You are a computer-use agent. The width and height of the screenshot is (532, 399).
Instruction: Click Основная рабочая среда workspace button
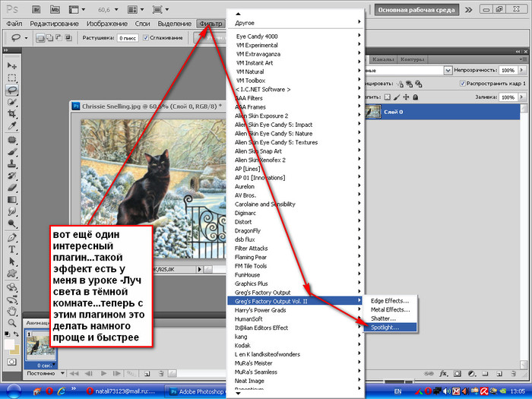[416, 10]
